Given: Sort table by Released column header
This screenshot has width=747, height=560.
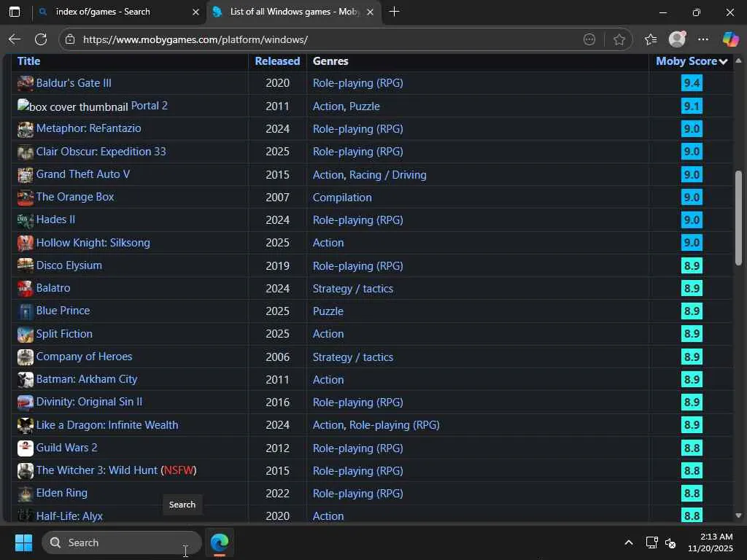Looking at the screenshot, I should pyautogui.click(x=277, y=61).
